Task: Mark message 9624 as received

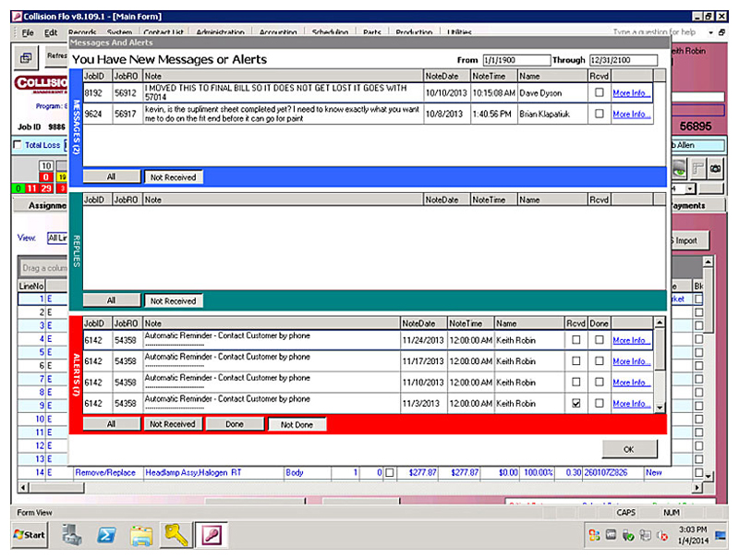Action: click(599, 114)
